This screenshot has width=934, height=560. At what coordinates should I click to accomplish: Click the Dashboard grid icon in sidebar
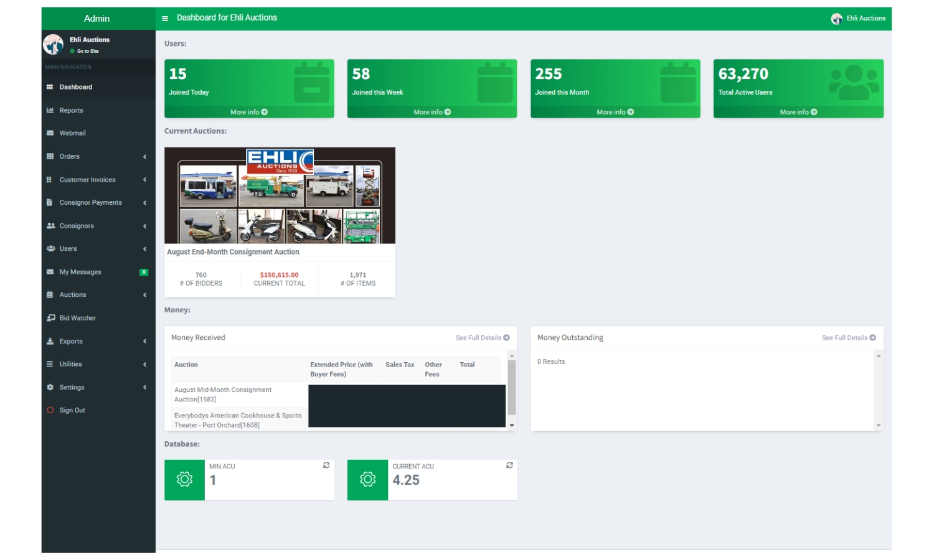tap(50, 87)
